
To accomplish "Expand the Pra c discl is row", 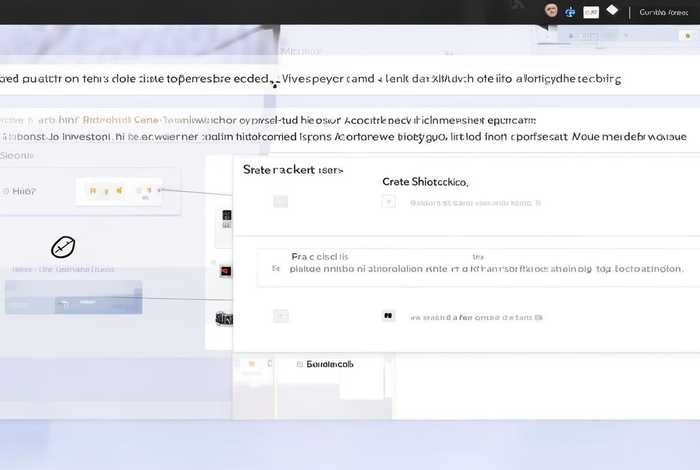I will point(276,269).
